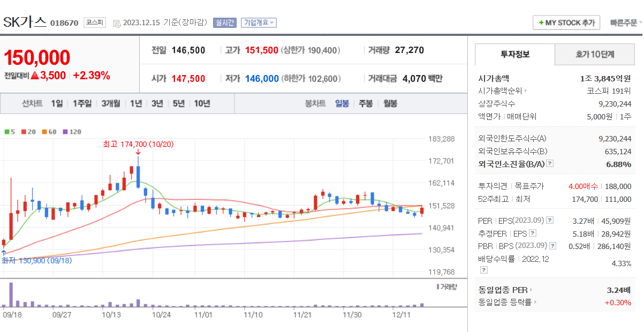Select the 3개월 line chart period

(x=111, y=104)
